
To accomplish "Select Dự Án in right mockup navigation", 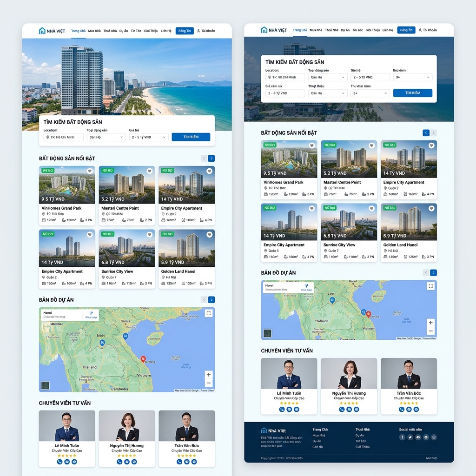I will coord(345,30).
